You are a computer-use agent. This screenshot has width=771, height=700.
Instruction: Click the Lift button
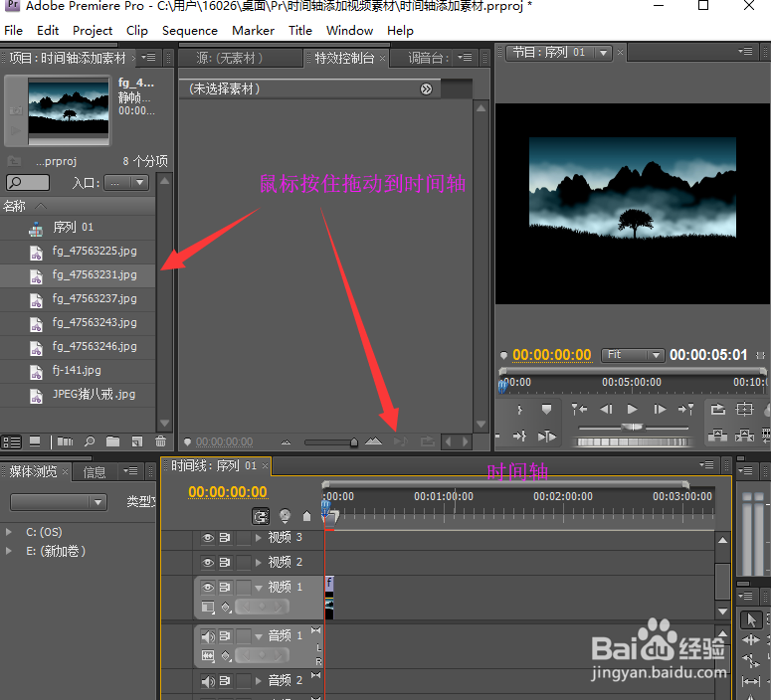coord(718,436)
